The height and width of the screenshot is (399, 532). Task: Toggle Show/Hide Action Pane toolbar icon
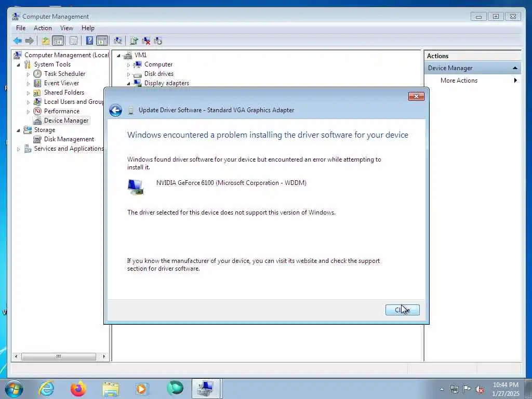coord(102,41)
